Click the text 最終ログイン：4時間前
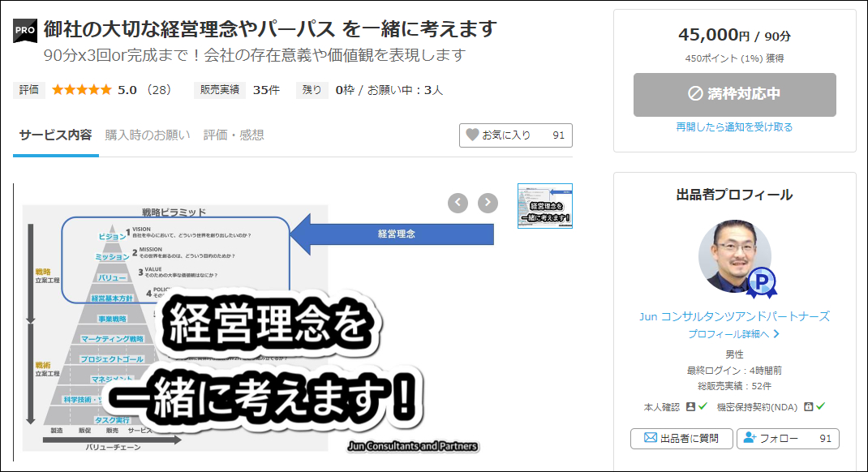 tap(735, 370)
